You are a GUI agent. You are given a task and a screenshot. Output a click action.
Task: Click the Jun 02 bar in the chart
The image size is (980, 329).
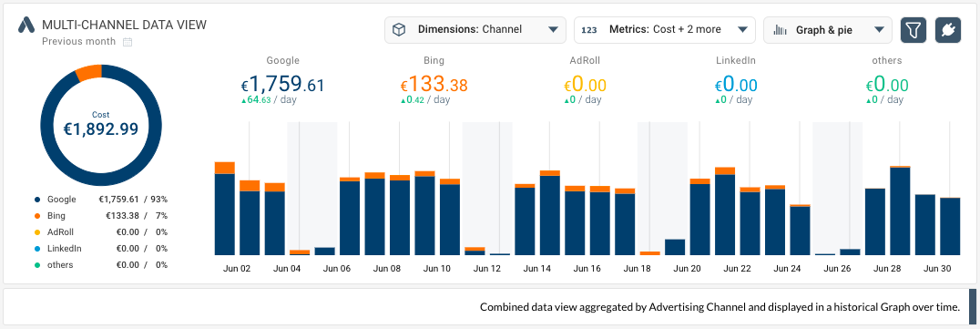[250, 218]
